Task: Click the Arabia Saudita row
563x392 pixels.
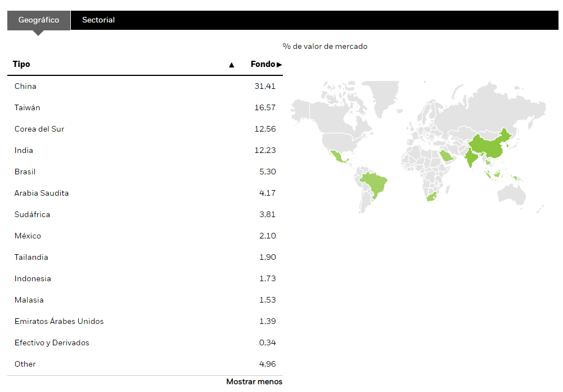Action: pos(145,193)
